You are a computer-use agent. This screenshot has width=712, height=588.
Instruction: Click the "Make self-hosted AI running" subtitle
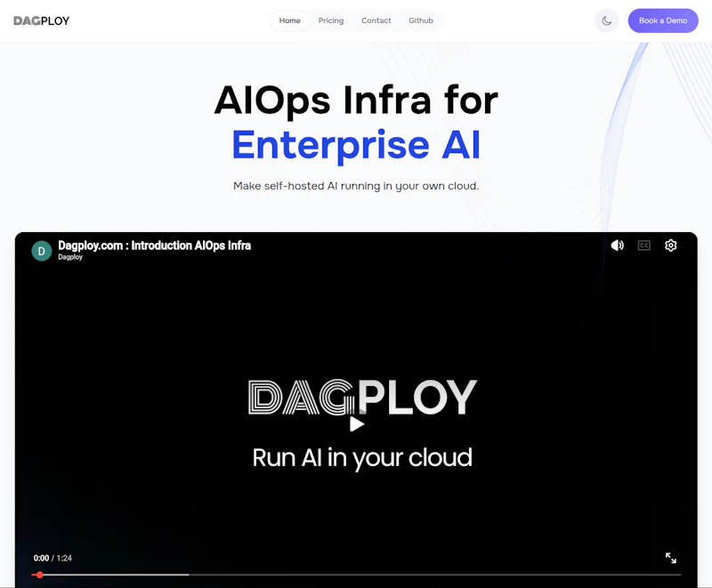(x=356, y=186)
